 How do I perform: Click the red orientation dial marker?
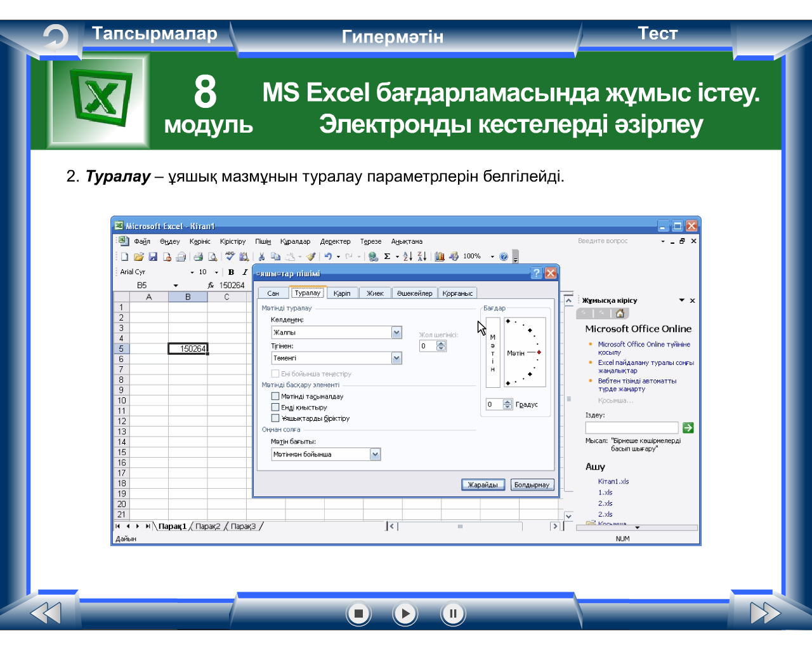[539, 352]
